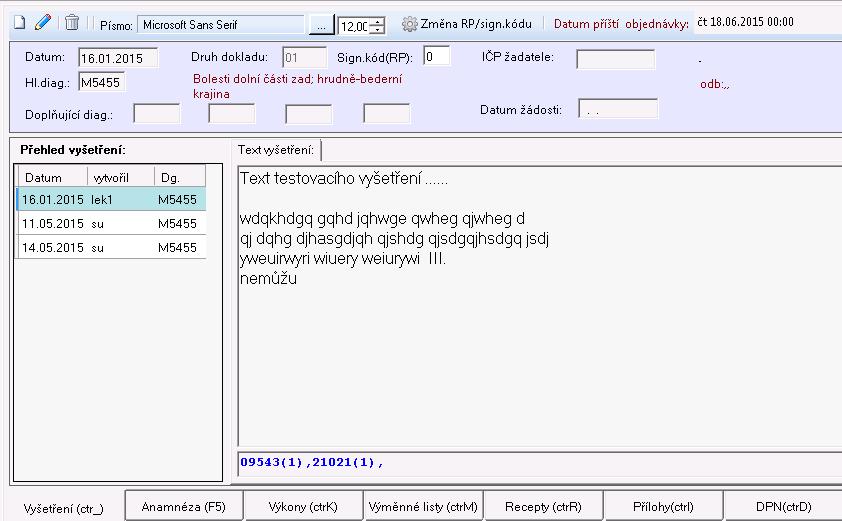Viewport: 842px width, 521px height.
Task: Click the Písmo font name field
Action: tap(221, 25)
